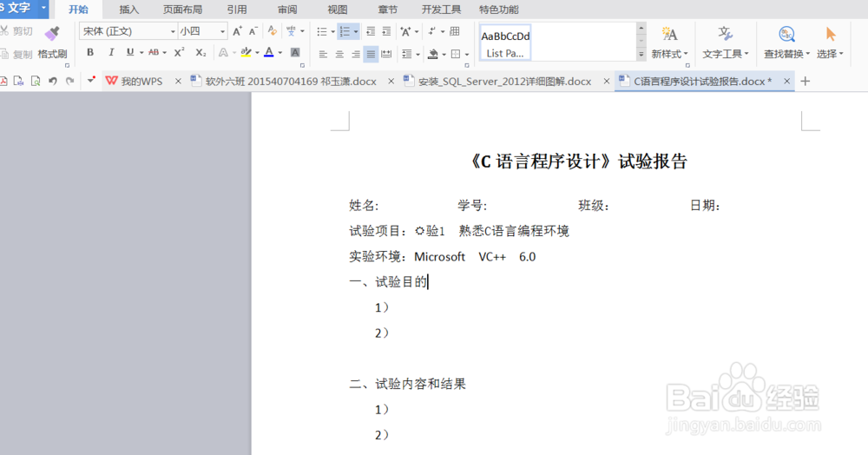868x455 pixels.
Task: Click the distributed alignment icon
Action: pos(386,54)
